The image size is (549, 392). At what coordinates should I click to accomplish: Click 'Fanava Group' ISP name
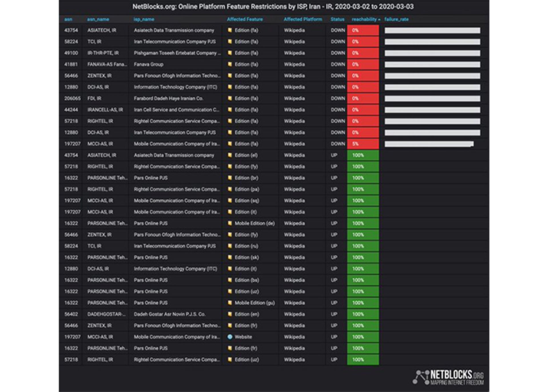tap(148, 64)
